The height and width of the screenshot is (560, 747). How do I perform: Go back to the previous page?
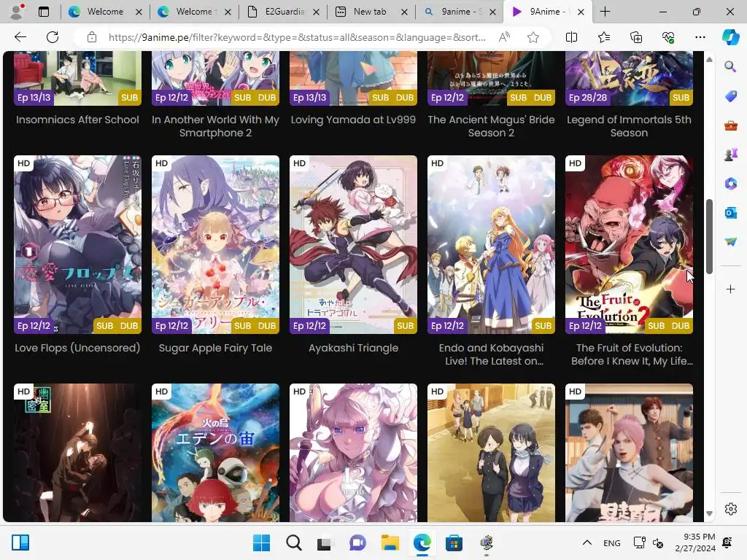(x=20, y=37)
